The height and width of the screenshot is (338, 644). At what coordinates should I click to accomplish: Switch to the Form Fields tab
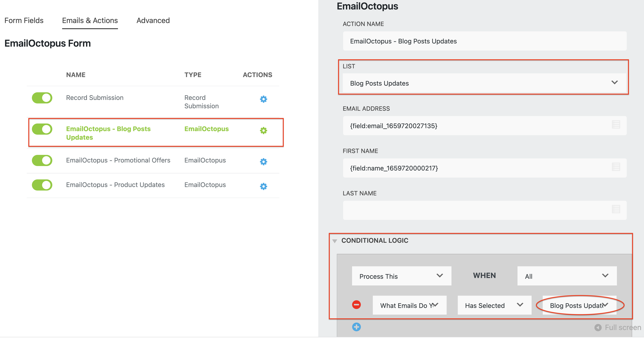[x=24, y=20]
